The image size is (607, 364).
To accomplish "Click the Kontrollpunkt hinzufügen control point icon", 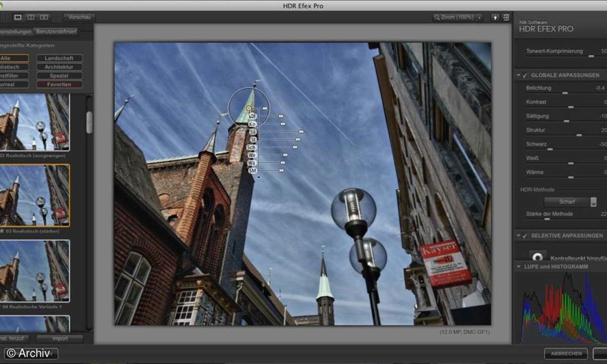I will pos(538,256).
